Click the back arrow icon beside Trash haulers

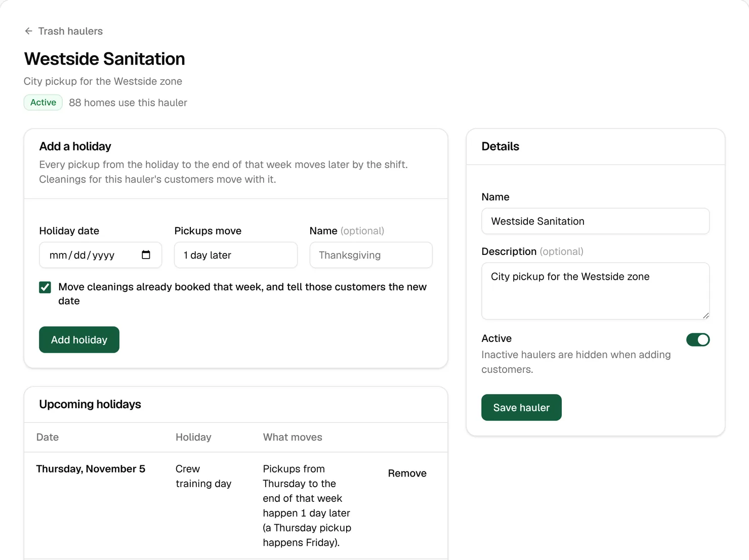click(28, 31)
